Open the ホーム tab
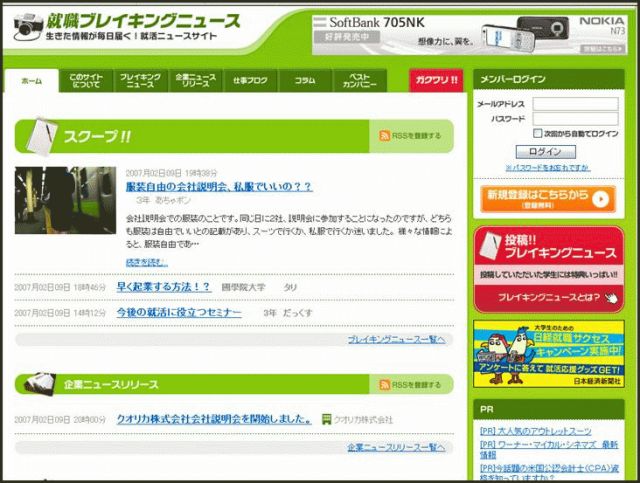640x483 pixels. pyautogui.click(x=32, y=81)
